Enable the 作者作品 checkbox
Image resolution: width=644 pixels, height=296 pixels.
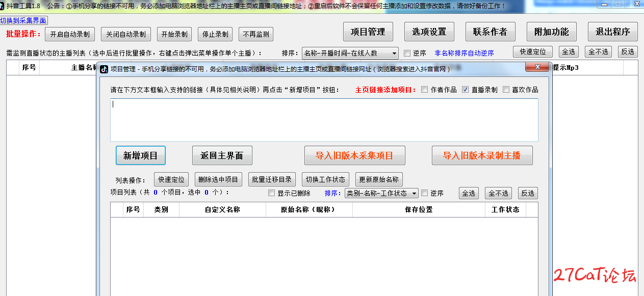(424, 90)
